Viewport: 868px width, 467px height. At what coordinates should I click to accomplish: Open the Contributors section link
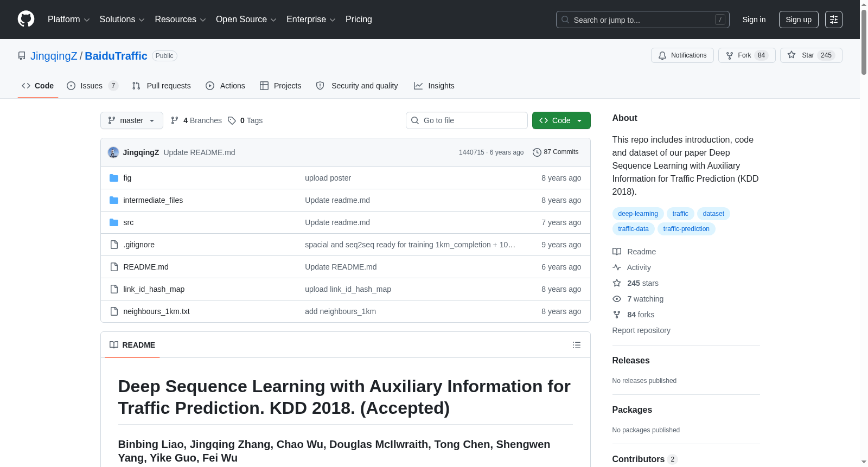coord(644,459)
